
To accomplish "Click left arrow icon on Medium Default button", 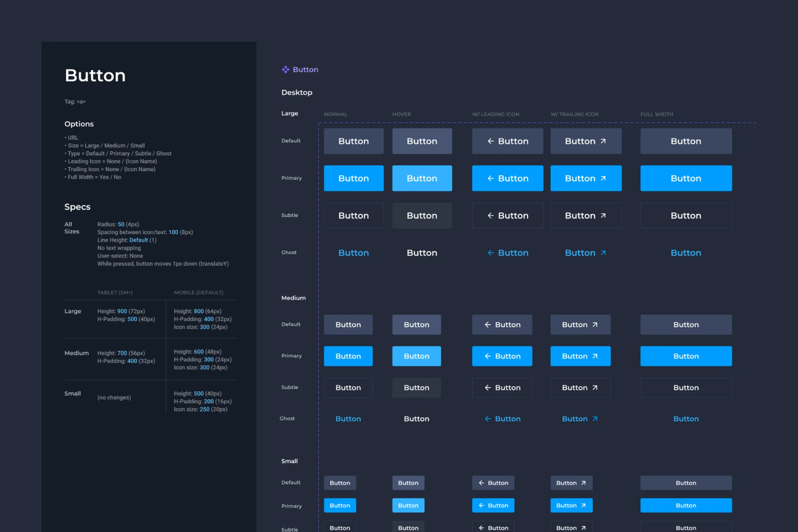I will tap(488, 325).
